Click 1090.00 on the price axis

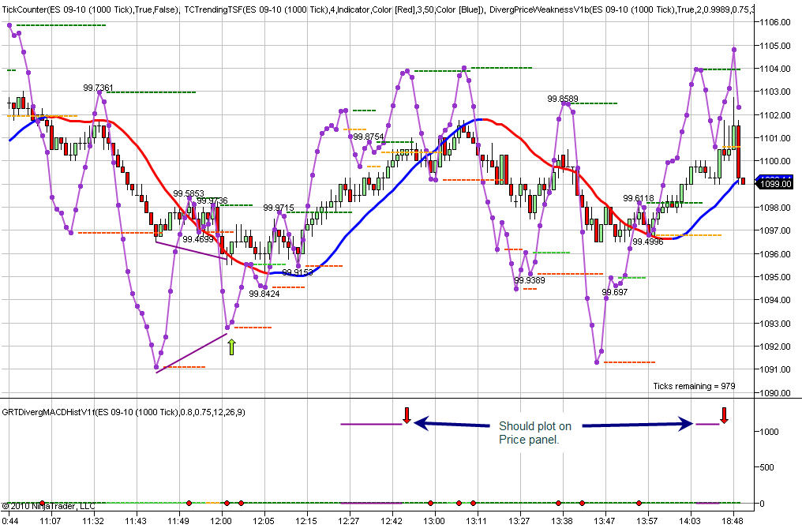pyautogui.click(x=775, y=393)
